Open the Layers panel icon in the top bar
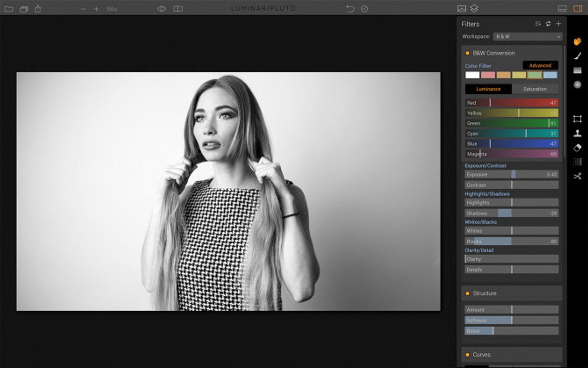588x368 pixels. click(474, 8)
